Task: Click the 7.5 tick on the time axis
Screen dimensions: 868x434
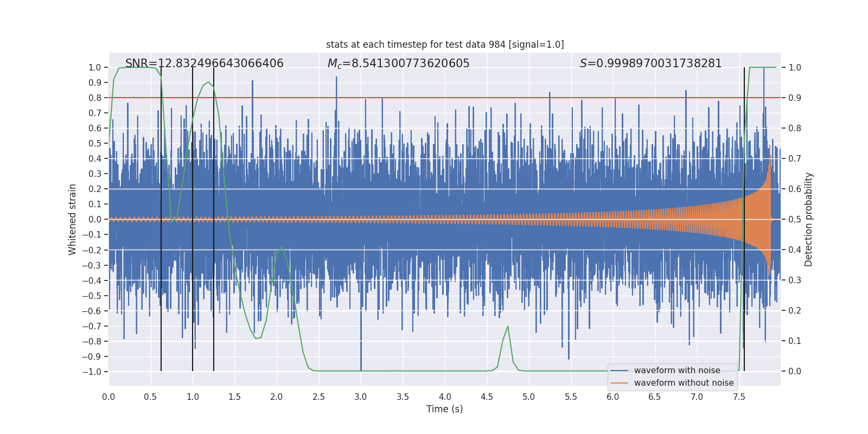Action: coord(739,397)
